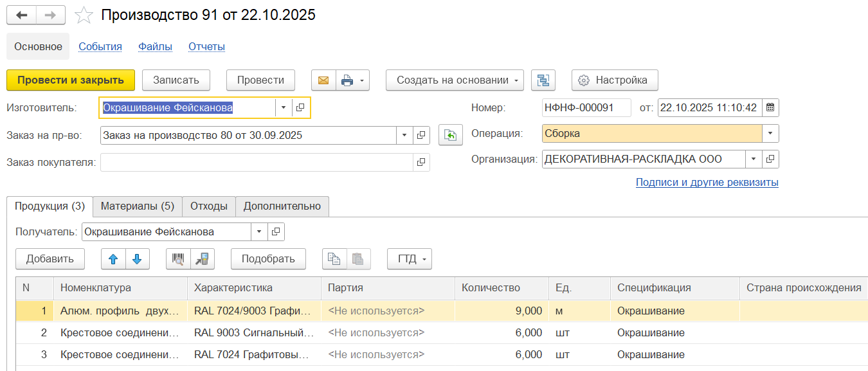The image size is (868, 371).
Task: Switch to the Материалы (5) tab
Action: pyautogui.click(x=137, y=206)
